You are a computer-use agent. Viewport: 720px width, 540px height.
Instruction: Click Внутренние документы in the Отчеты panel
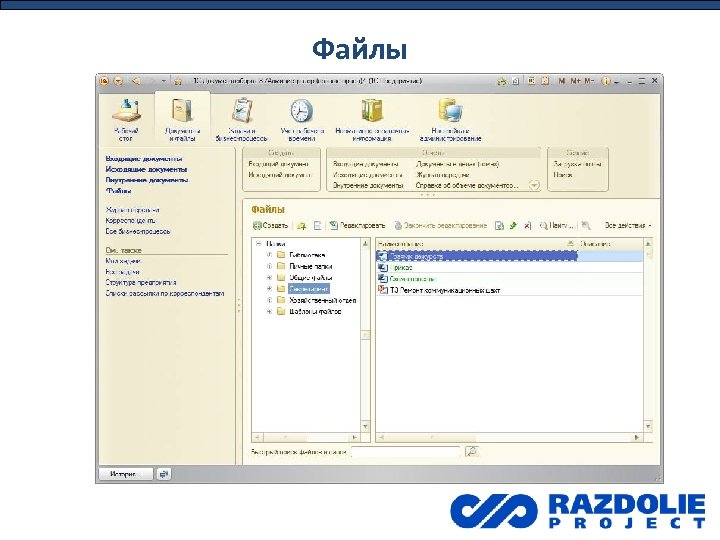(368, 186)
